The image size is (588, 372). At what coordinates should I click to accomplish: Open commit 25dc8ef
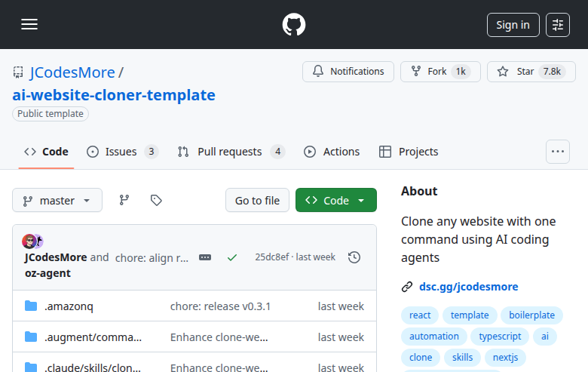272,257
